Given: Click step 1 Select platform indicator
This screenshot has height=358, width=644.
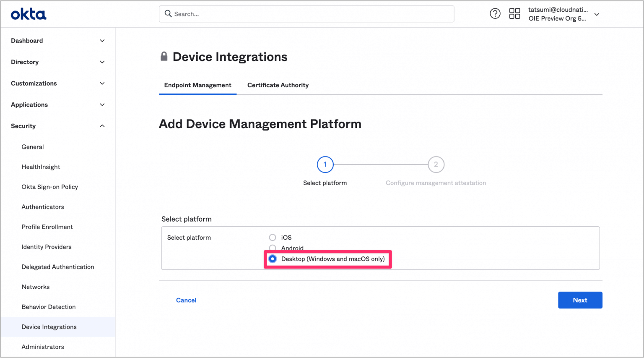Looking at the screenshot, I should click(325, 164).
